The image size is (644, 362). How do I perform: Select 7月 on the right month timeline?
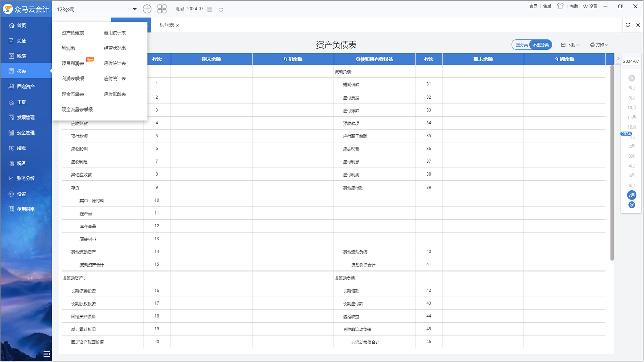click(631, 195)
